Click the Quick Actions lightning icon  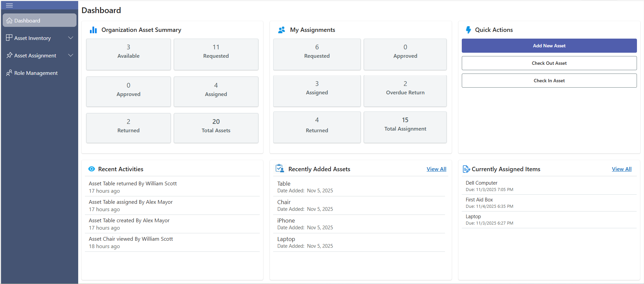468,30
